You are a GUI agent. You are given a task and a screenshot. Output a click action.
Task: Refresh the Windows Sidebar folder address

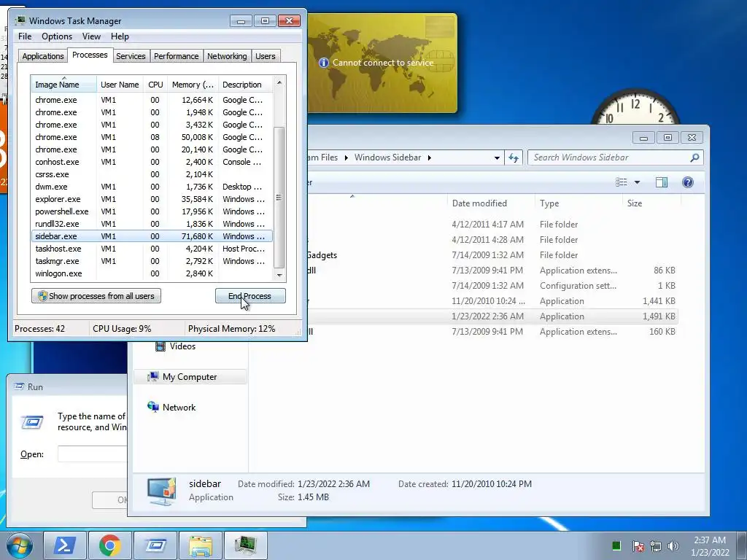[x=513, y=157]
